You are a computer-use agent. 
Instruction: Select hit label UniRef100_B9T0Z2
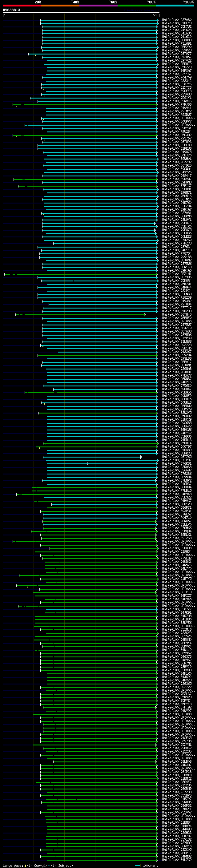pos(176,61)
